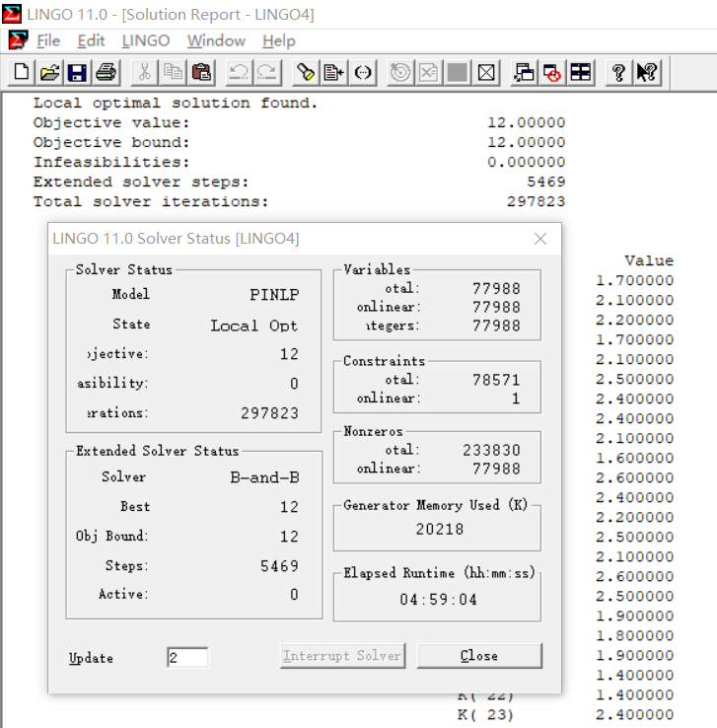Click the Undo arrow toolbar icon
Image resolution: width=717 pixels, height=728 pixels.
239,72
